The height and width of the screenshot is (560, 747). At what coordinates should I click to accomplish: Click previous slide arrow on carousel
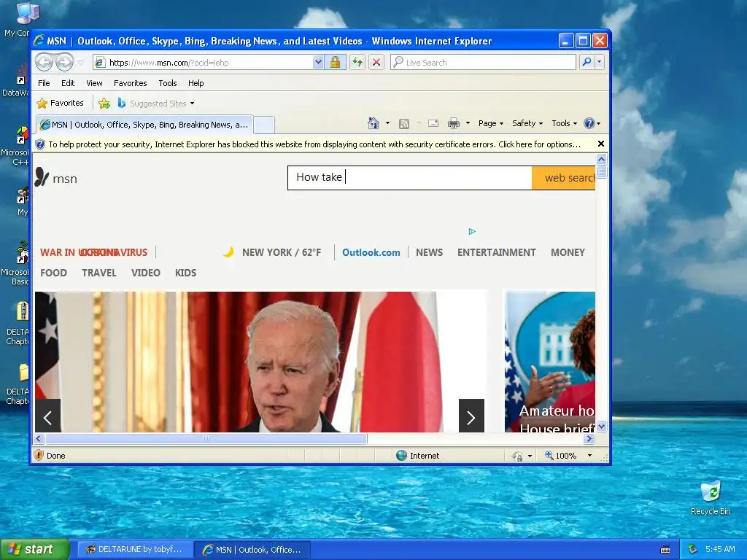[47, 416]
